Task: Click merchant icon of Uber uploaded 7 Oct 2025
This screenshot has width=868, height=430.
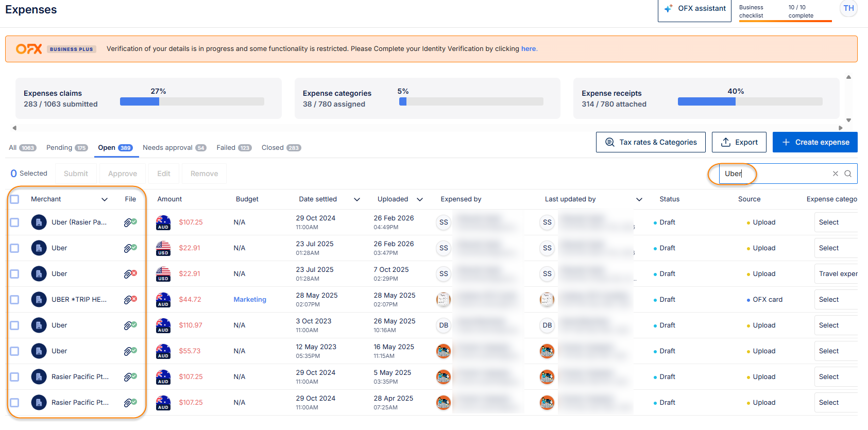Action: click(39, 274)
